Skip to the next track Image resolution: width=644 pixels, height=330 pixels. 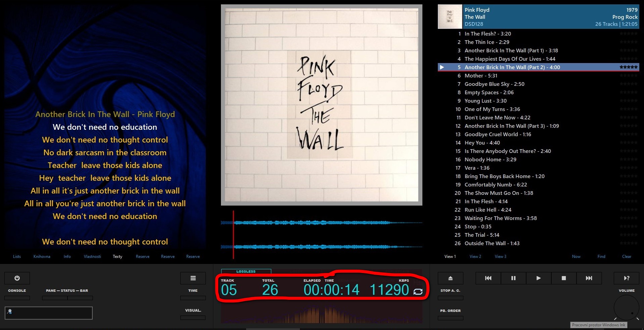pyautogui.click(x=589, y=278)
